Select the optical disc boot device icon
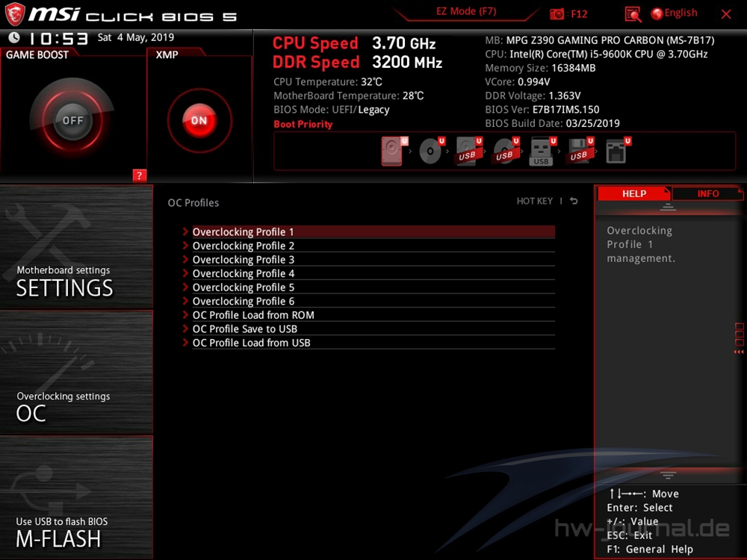The width and height of the screenshot is (747, 560). point(431,151)
